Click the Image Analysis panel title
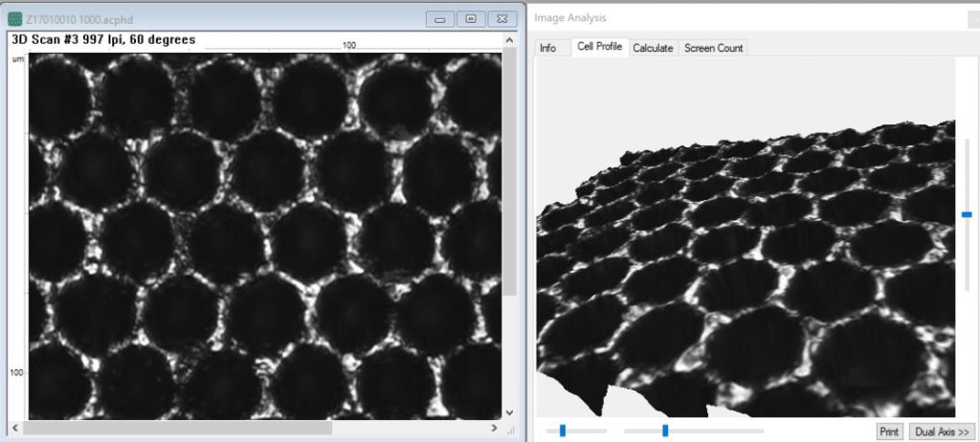980x442 pixels. (570, 18)
